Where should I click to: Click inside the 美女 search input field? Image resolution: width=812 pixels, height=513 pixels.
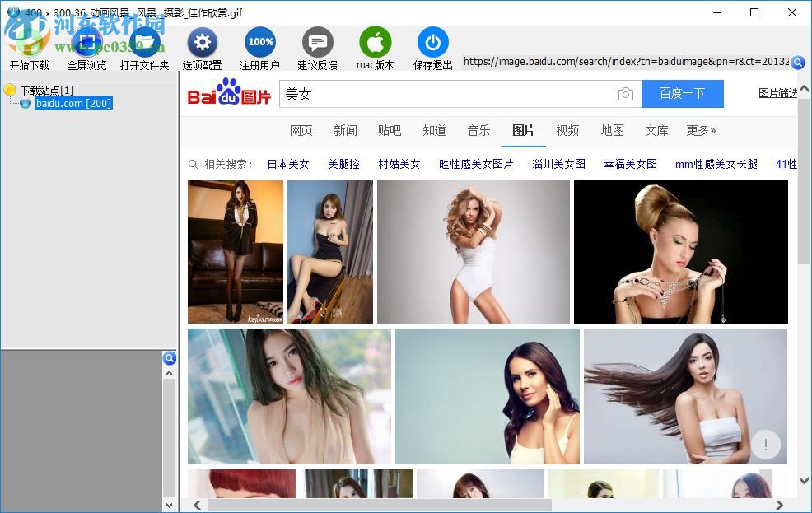[412, 94]
